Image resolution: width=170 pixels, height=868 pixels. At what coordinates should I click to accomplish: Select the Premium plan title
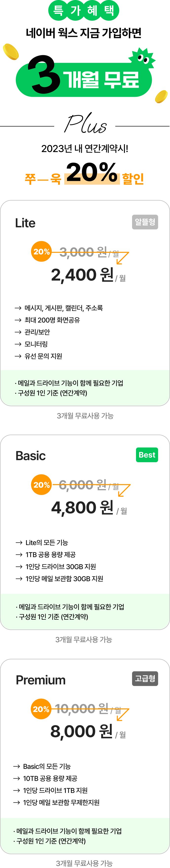tap(41, 680)
